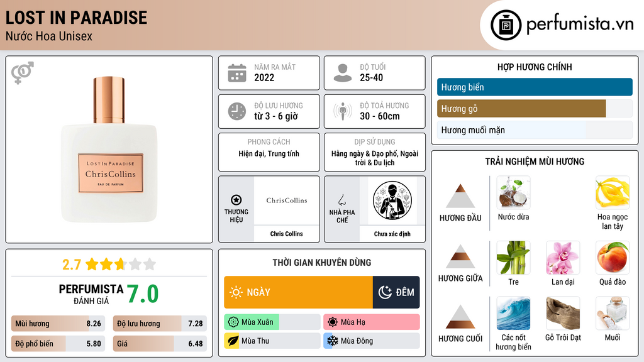Click the longevity value từ 3 - 6 giờ

pos(276,116)
